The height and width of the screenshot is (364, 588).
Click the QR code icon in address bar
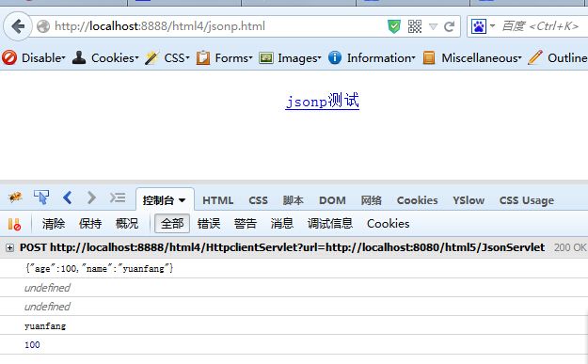point(415,26)
